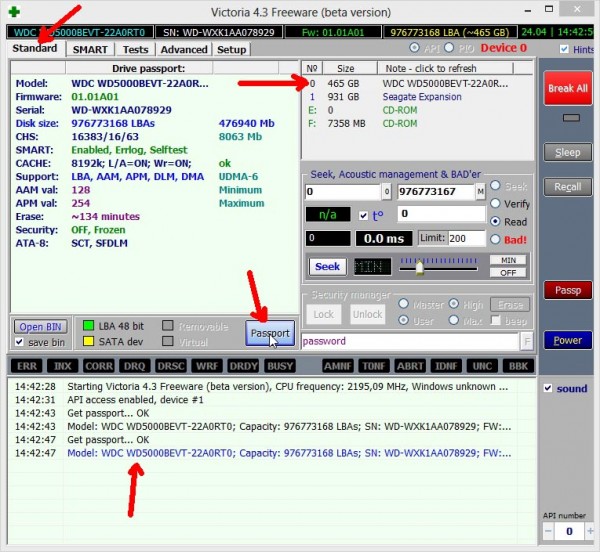Image resolution: width=600 pixels, height=552 pixels.
Task: Select the Verify radio option
Action: click(x=495, y=204)
